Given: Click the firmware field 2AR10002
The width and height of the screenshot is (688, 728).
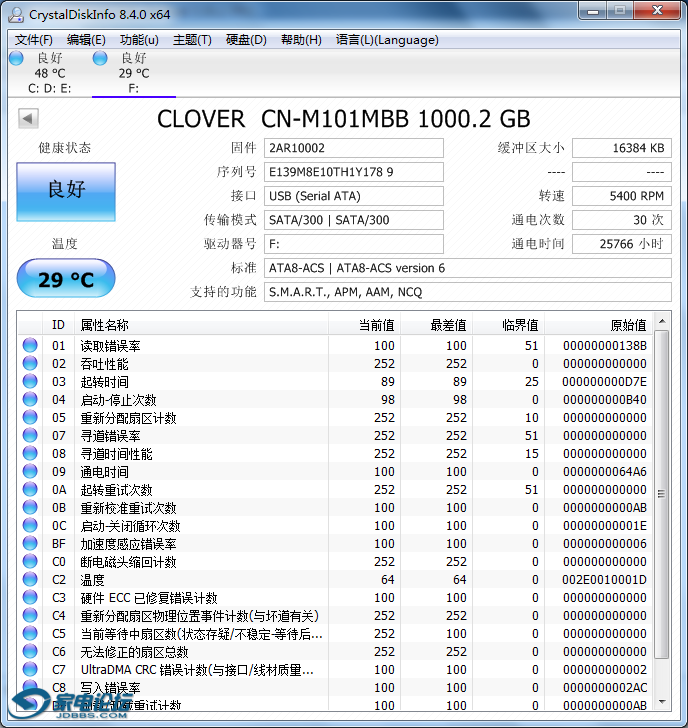Looking at the screenshot, I should tap(353, 148).
